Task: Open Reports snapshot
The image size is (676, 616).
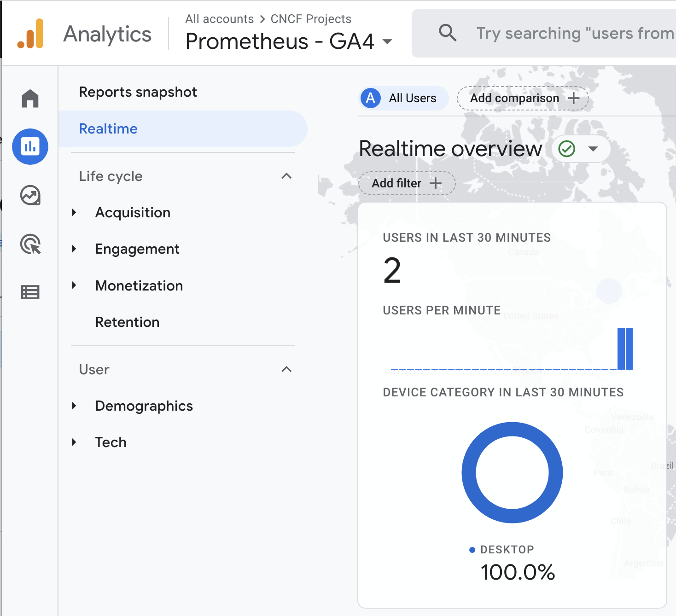Action: tap(138, 92)
